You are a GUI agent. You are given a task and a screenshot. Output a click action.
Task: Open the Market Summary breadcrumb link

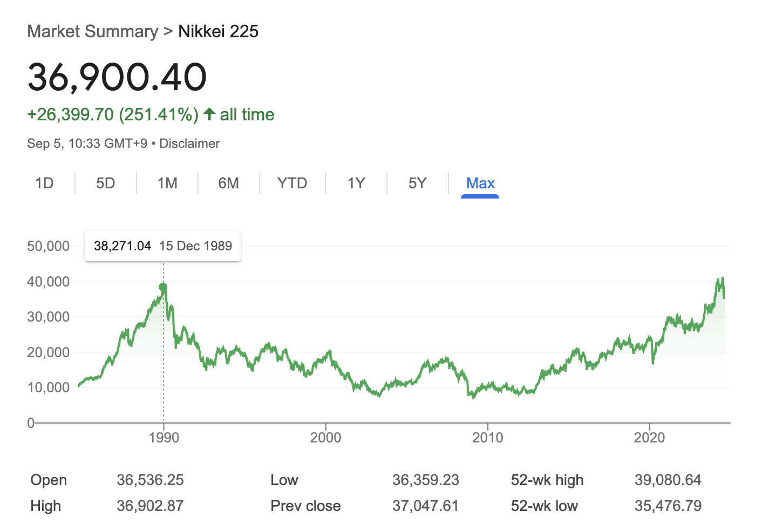(x=93, y=31)
